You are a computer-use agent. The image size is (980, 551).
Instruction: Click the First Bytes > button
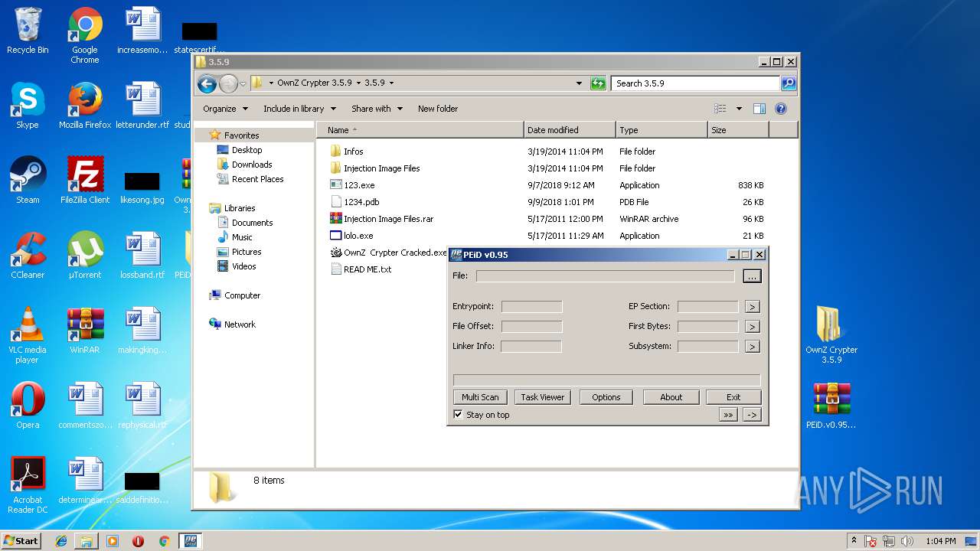(x=752, y=327)
